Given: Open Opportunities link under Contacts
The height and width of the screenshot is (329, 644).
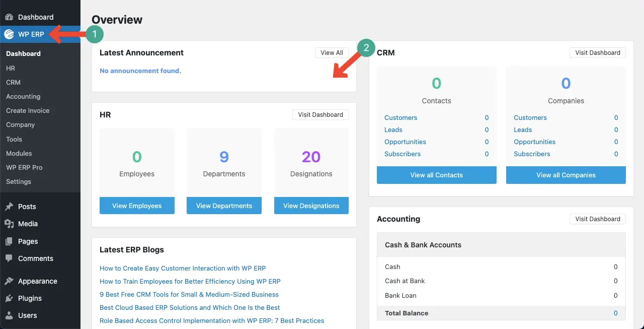Looking at the screenshot, I should point(405,142).
